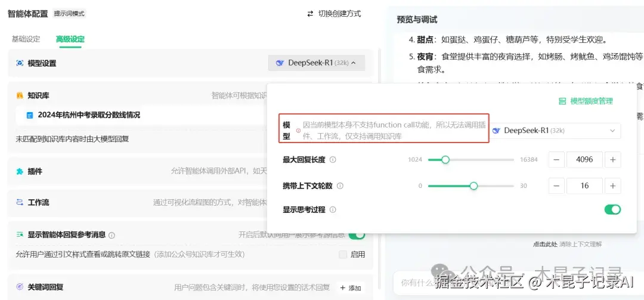Click the 插件 puzzle icon
The height and width of the screenshot is (300, 644).
click(x=19, y=171)
